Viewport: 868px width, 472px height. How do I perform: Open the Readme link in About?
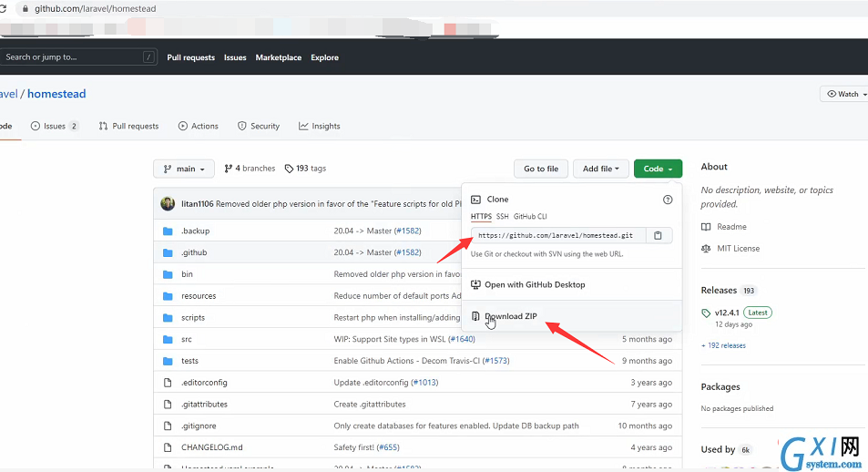point(731,227)
